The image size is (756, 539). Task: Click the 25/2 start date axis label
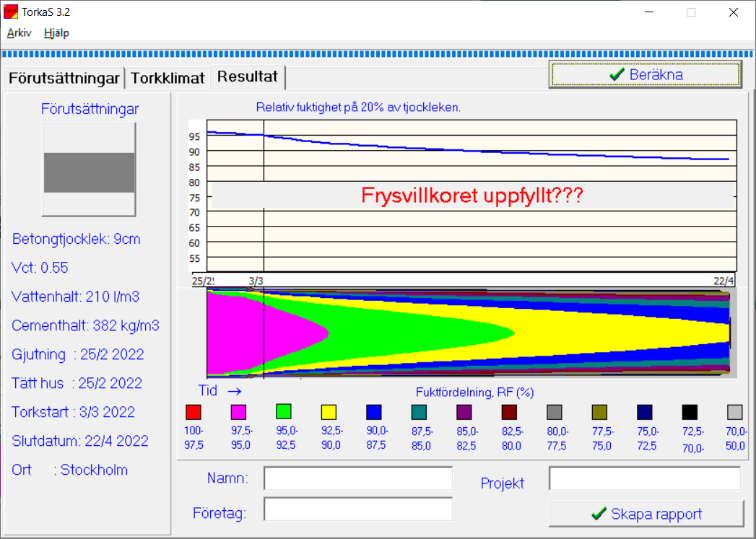[x=203, y=281]
